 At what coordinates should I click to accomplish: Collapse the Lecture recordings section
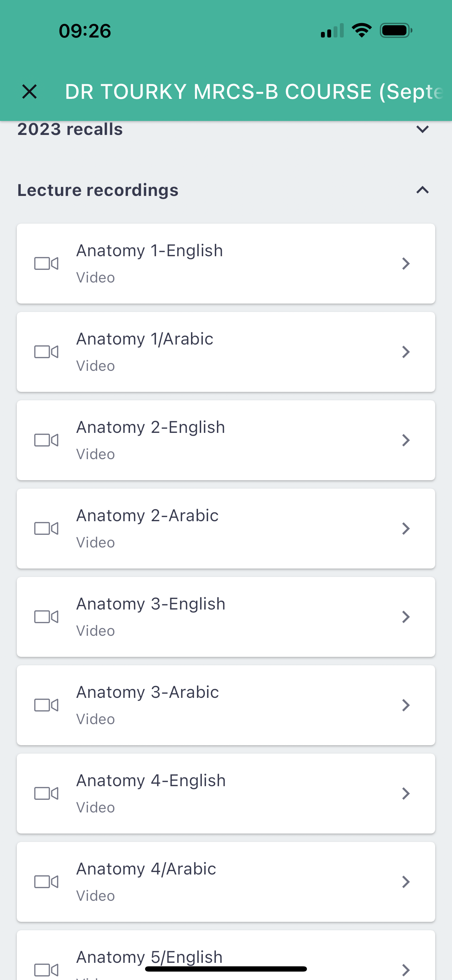point(422,190)
